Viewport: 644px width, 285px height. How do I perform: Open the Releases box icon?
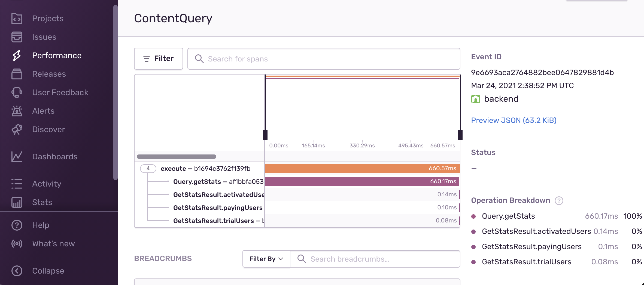pyautogui.click(x=17, y=74)
